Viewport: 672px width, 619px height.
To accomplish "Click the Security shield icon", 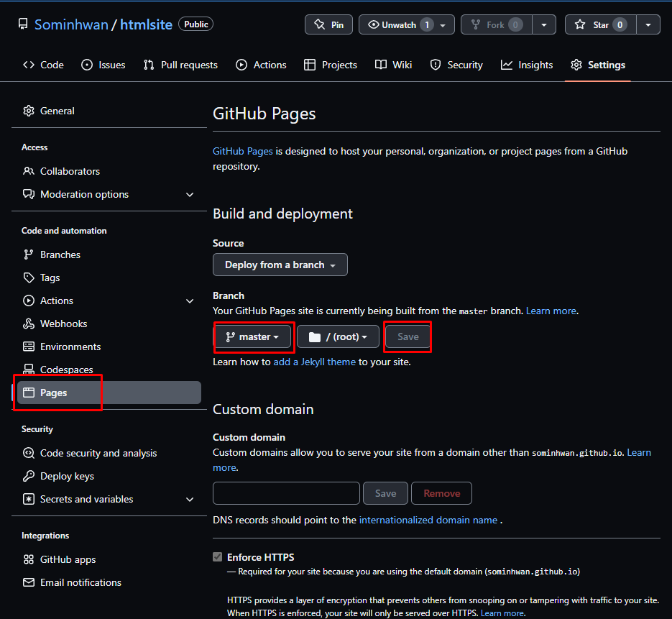I will (436, 65).
